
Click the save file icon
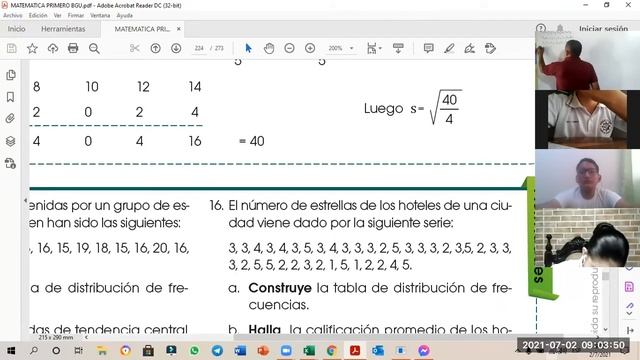(x=12, y=49)
